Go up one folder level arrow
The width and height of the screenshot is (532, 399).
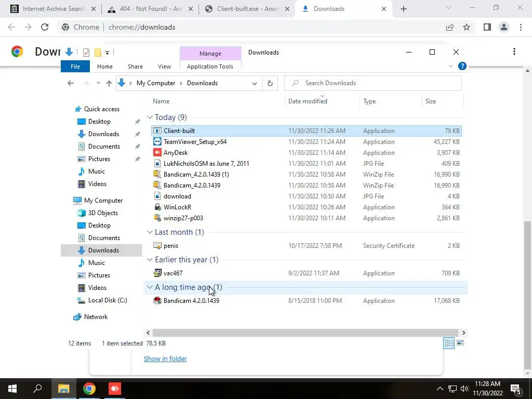pos(109,83)
